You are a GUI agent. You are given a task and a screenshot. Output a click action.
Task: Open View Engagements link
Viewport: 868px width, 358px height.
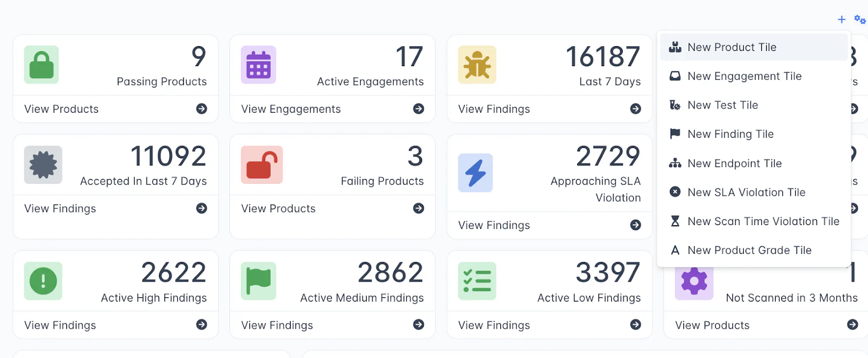coord(291,109)
